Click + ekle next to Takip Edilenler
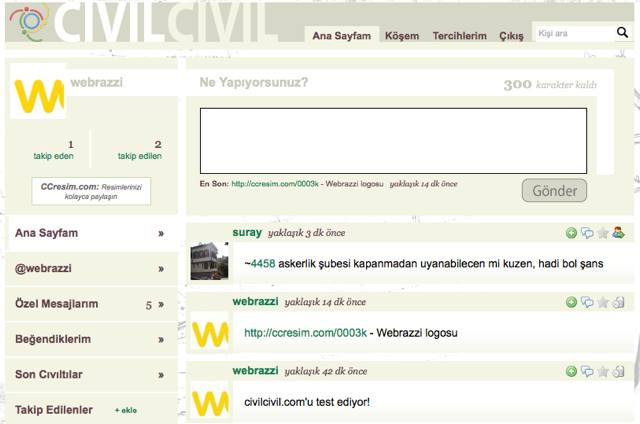Image resolution: width=640 pixels, height=424 pixels. (126, 410)
